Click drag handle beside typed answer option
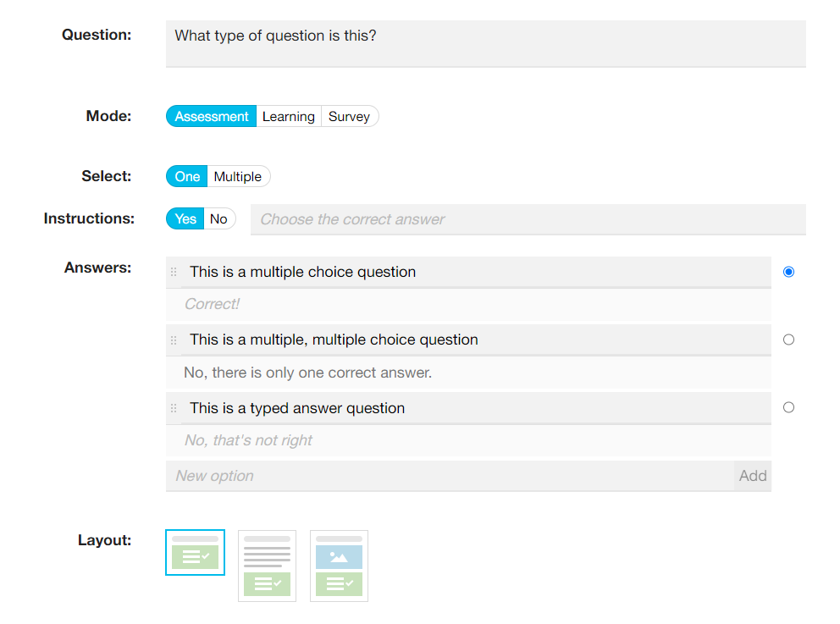840x624 pixels. click(x=174, y=408)
